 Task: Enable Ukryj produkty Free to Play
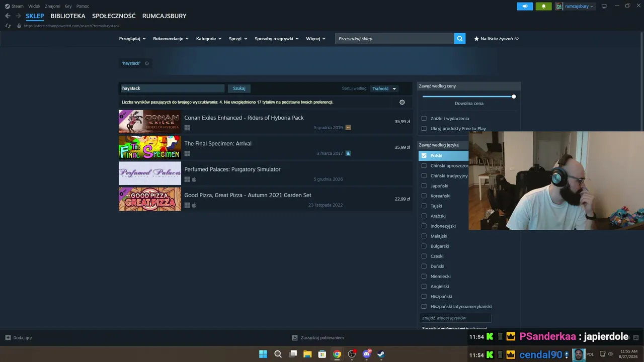point(424,129)
